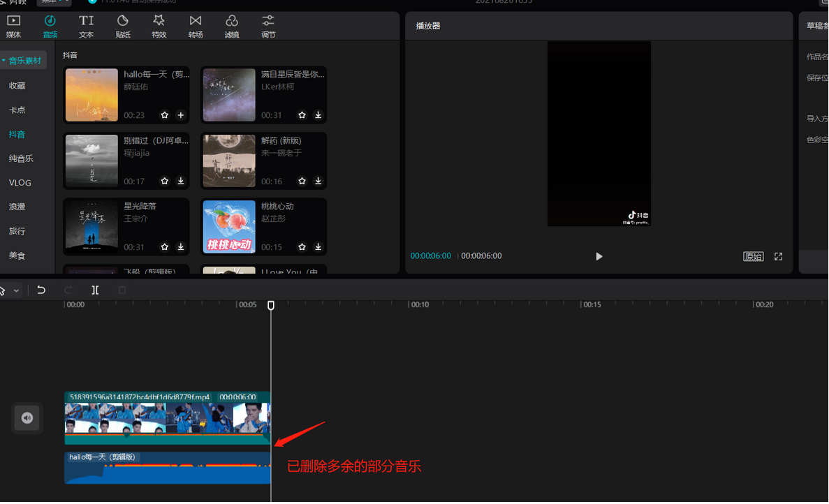Preview the 别错过 cloudy cover thumbnail
This screenshot has height=504, width=829.
(91, 161)
